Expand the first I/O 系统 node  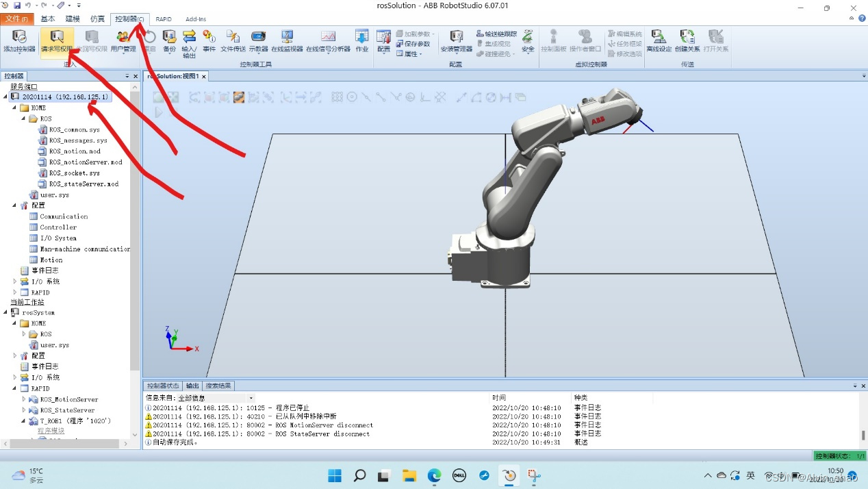pyautogui.click(x=14, y=281)
